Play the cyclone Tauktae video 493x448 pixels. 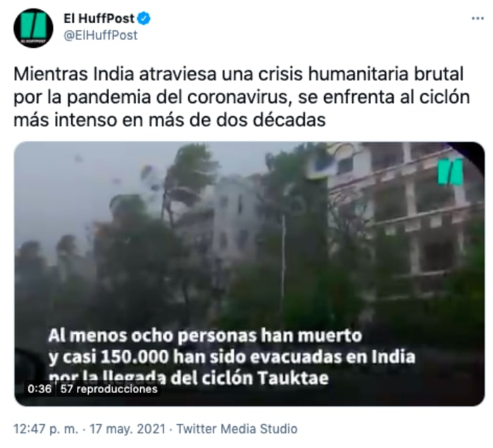click(249, 274)
